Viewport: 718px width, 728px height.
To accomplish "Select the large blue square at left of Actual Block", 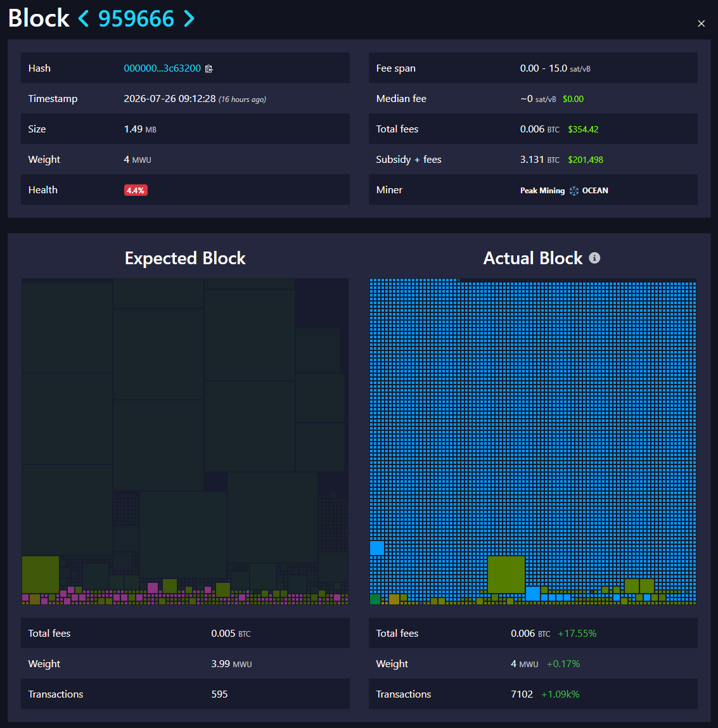I will click(x=377, y=548).
